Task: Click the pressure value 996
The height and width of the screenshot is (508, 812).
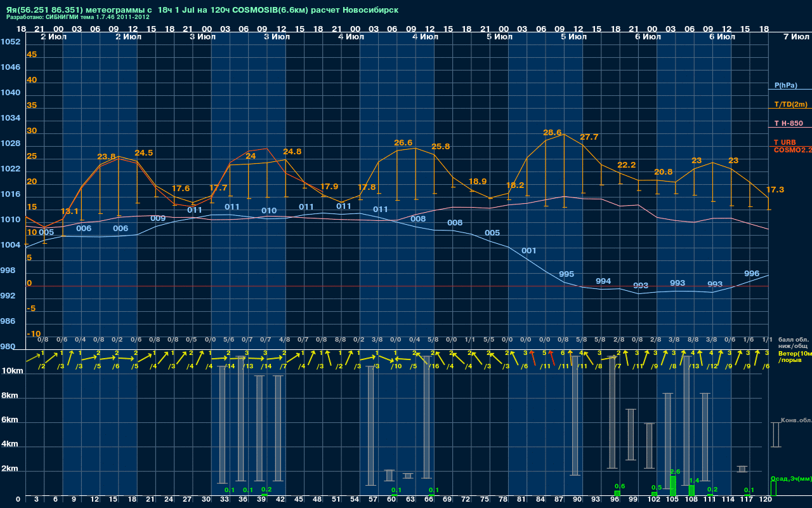Action: [752, 274]
